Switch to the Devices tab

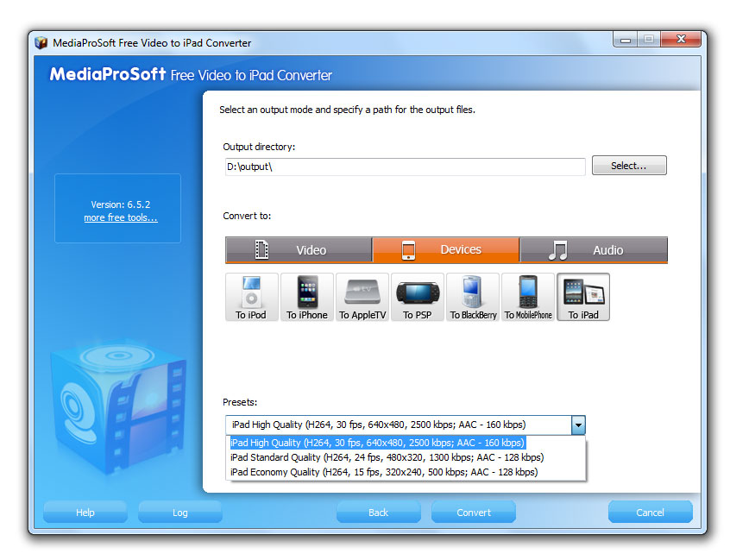point(446,250)
